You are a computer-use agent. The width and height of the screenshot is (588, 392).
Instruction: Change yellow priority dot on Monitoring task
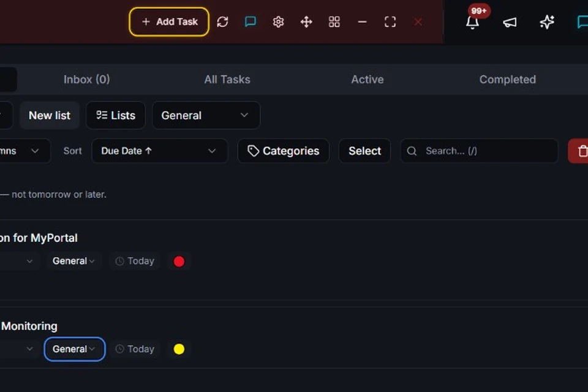(179, 349)
